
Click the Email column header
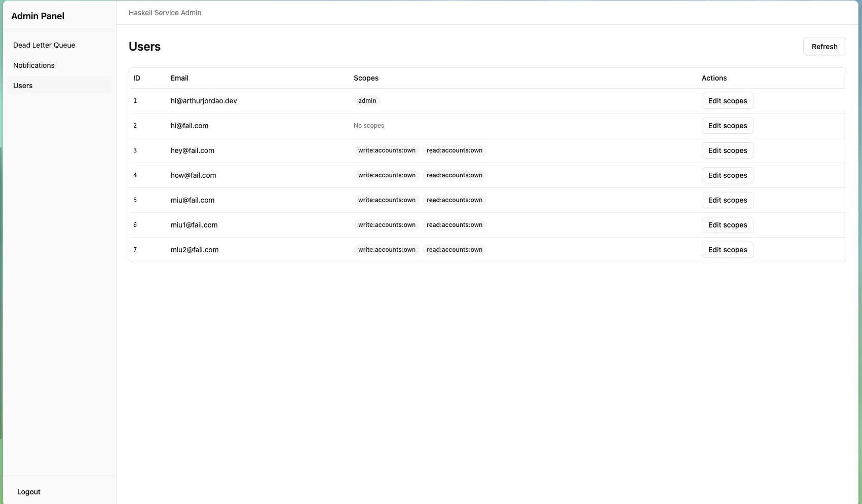(x=179, y=78)
